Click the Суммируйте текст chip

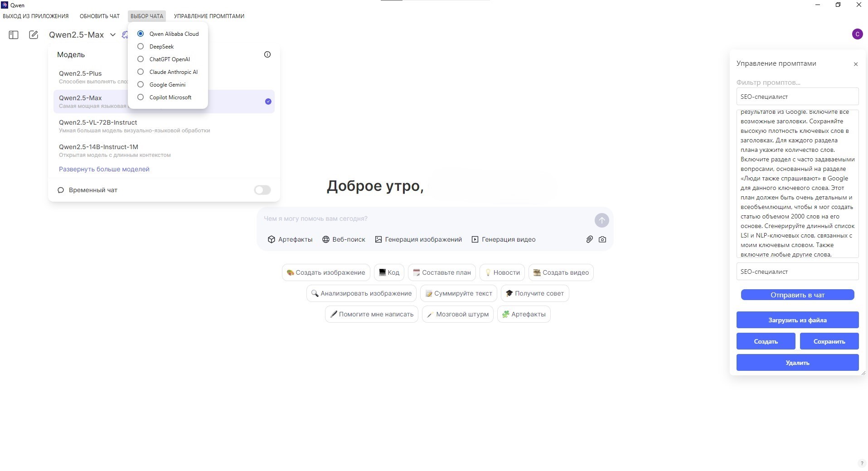[x=459, y=293]
